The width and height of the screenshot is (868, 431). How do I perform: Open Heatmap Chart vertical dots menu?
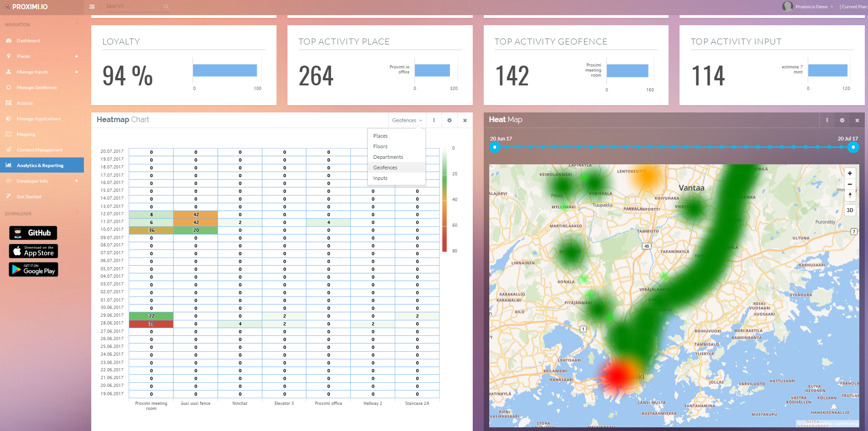tap(434, 120)
